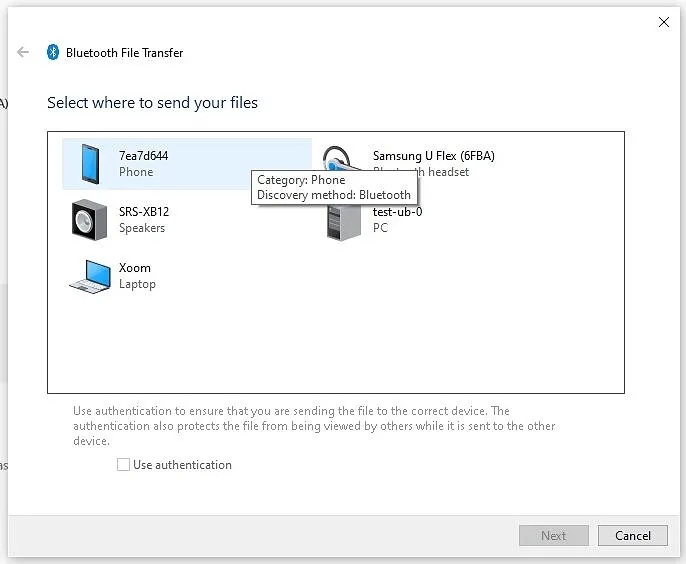Click the Select where to send heading

click(152, 103)
